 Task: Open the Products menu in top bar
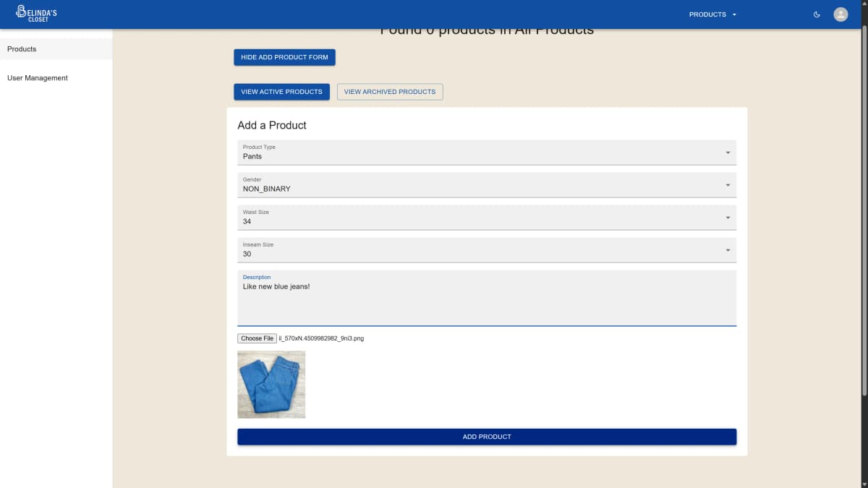(x=707, y=14)
